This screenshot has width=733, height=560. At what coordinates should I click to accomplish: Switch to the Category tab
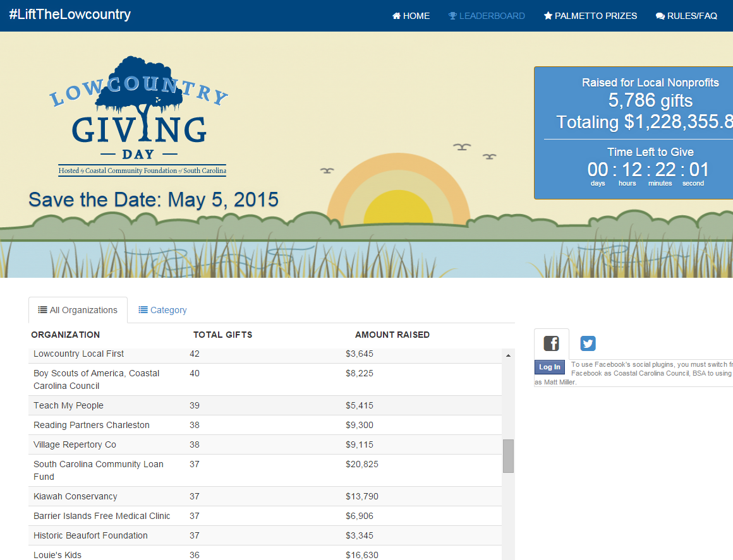click(x=162, y=310)
